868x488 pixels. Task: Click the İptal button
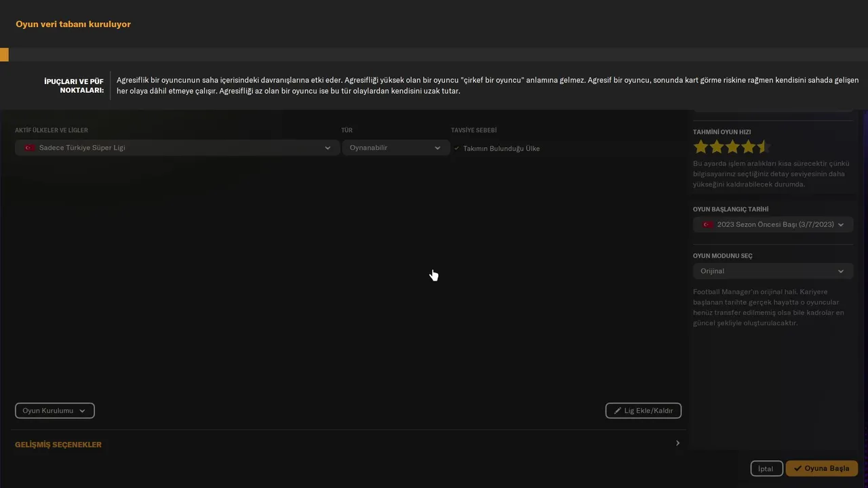(766, 468)
